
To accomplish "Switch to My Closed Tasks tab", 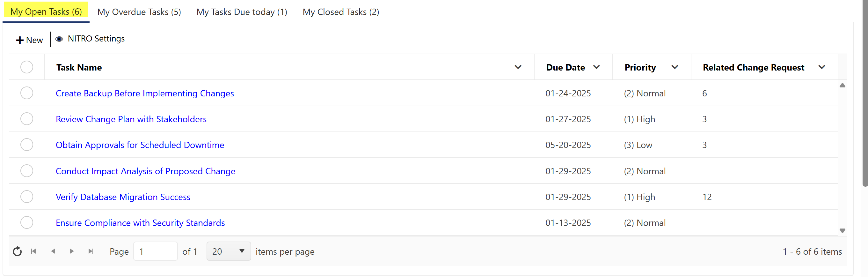I will [x=341, y=12].
